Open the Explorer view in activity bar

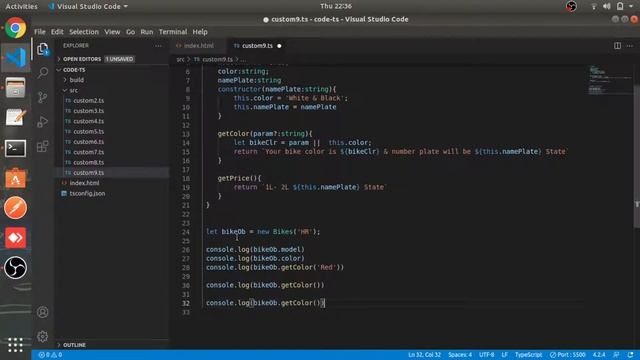(42, 49)
